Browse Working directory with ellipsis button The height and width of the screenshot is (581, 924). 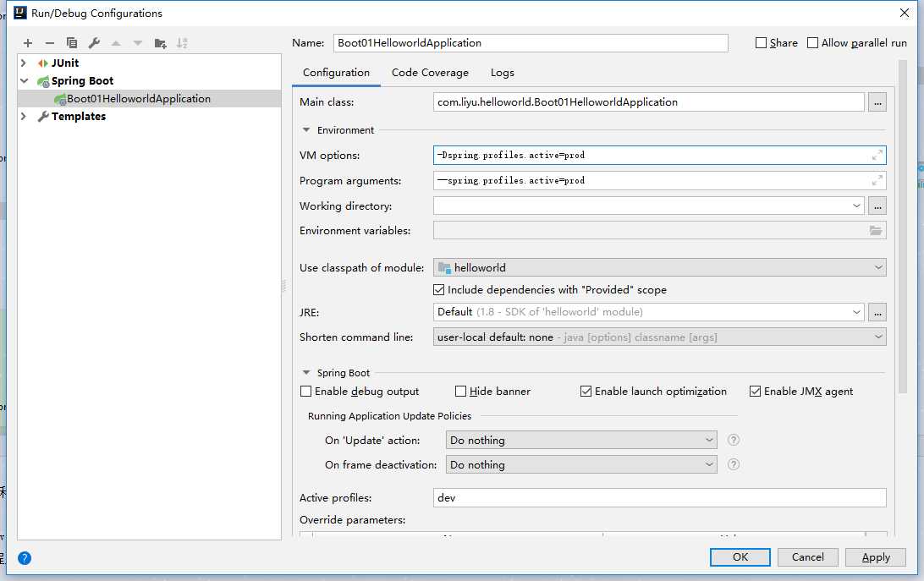(877, 206)
